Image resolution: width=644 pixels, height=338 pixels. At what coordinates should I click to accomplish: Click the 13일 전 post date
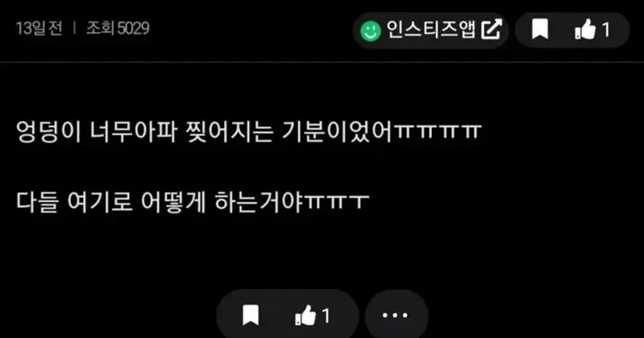[x=39, y=28]
